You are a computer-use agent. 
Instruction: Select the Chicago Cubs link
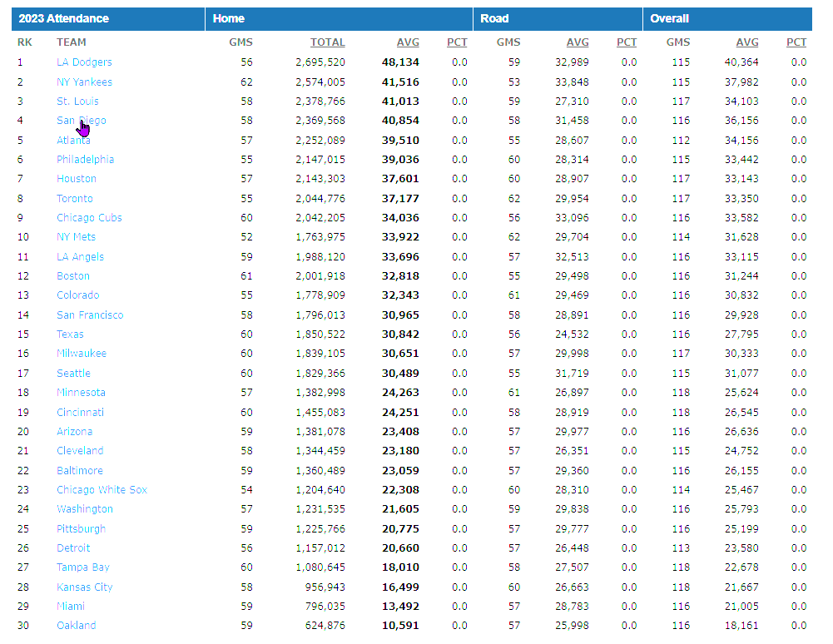click(89, 218)
